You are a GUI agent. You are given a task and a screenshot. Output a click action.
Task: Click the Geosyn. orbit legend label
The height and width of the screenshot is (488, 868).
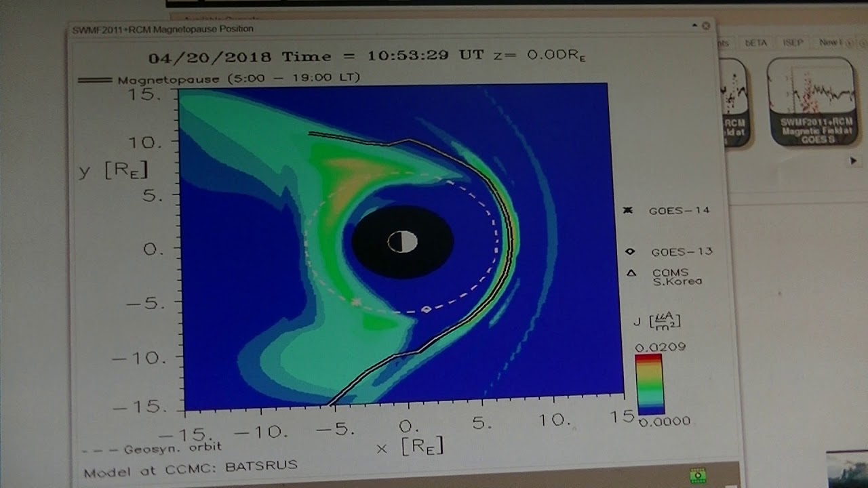click(152, 449)
